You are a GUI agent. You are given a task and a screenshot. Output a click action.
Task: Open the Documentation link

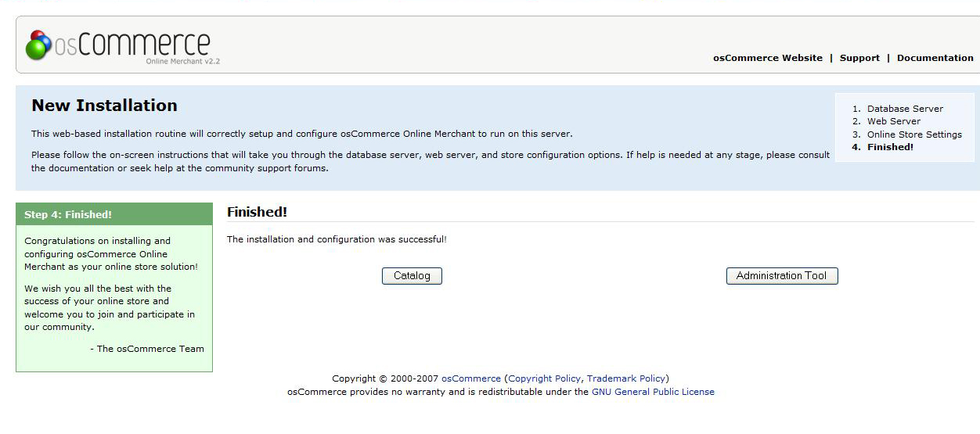coord(935,58)
